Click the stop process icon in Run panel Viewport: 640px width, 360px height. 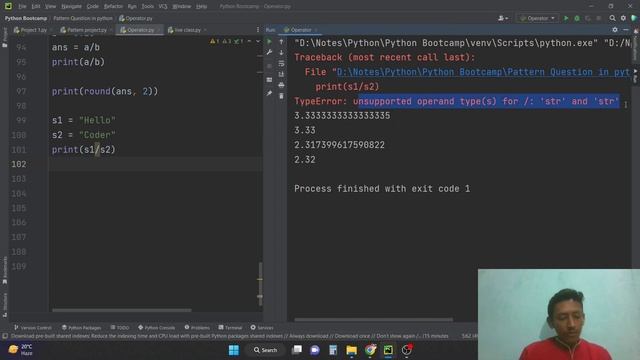coord(269,66)
